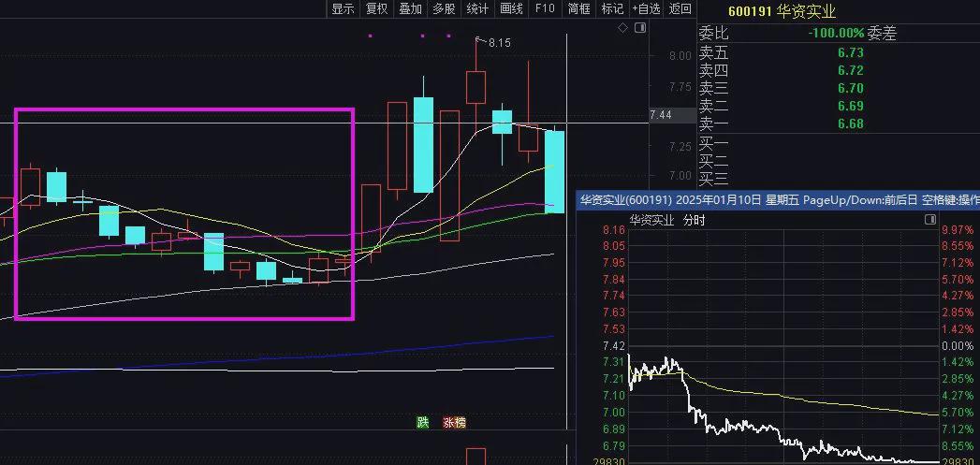Click the 9.97% scale label in the popup
This screenshot has height=465, width=980.
click(958, 230)
